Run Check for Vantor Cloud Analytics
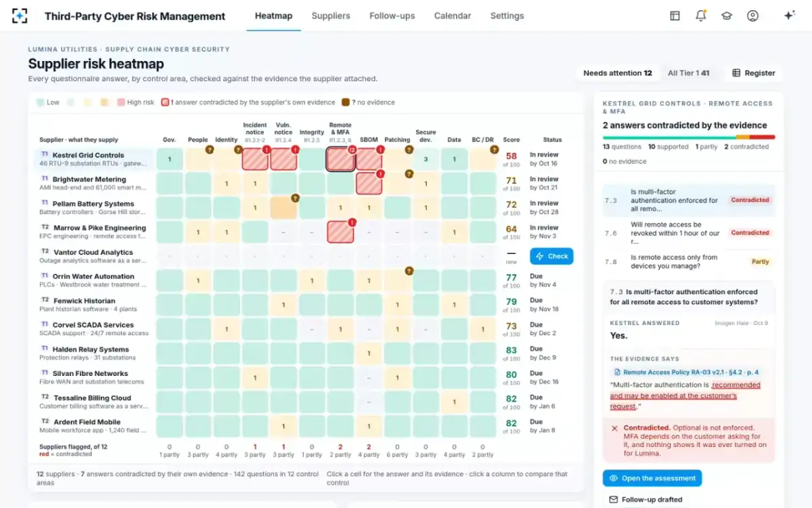Screen dimensions: 812x508 click(551, 256)
